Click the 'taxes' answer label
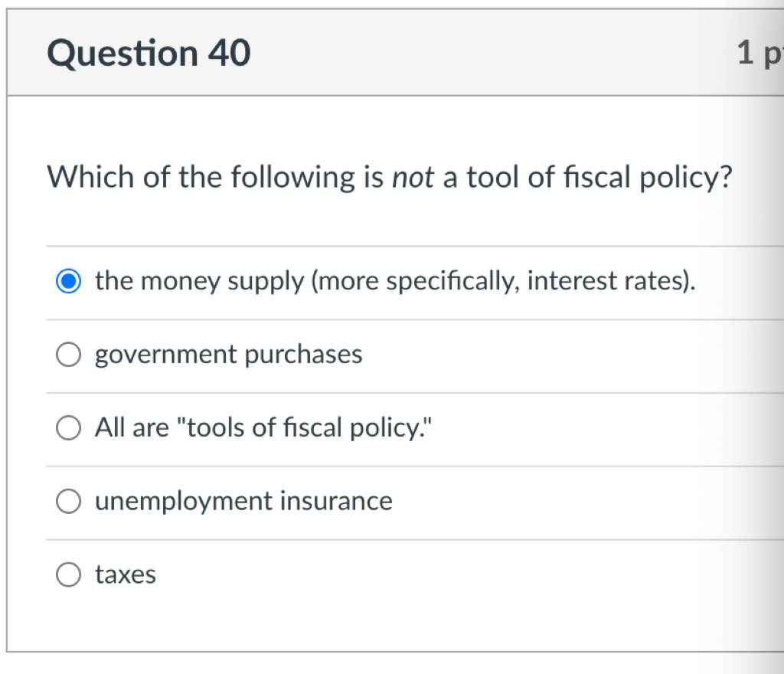 [126, 574]
